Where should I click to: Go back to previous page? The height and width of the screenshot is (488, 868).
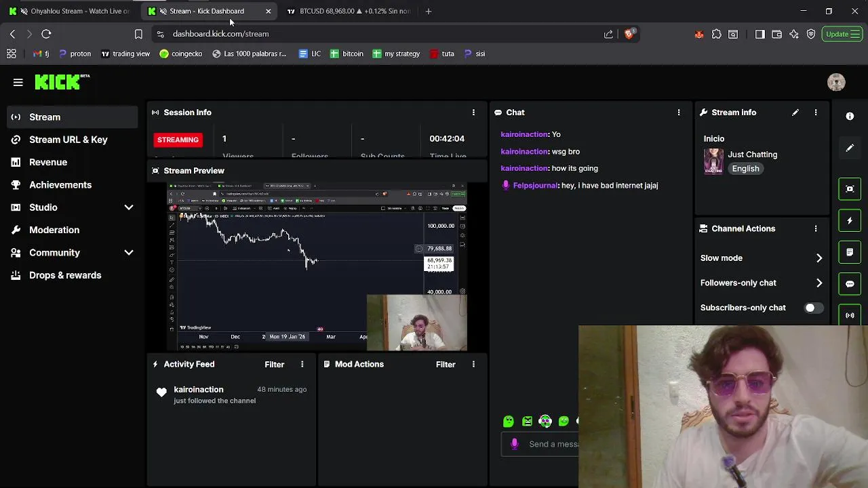coord(12,34)
